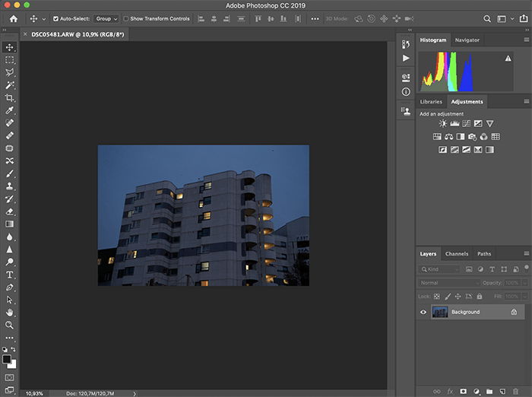Click the Home icon in options bar
This screenshot has width=532, height=397.
click(x=13, y=18)
